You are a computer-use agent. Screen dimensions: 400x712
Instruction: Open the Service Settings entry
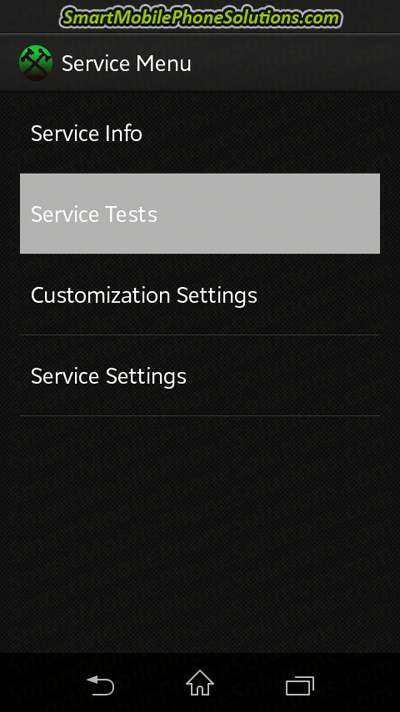(200, 376)
